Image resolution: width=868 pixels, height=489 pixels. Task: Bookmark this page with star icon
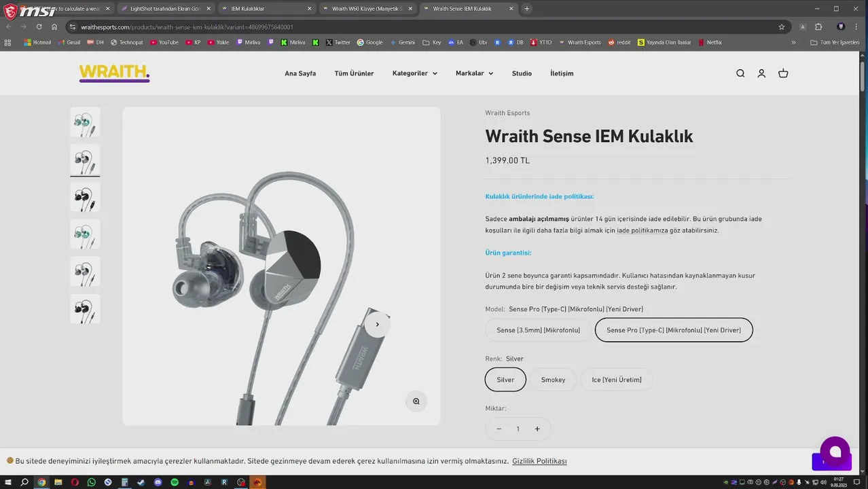point(782,27)
